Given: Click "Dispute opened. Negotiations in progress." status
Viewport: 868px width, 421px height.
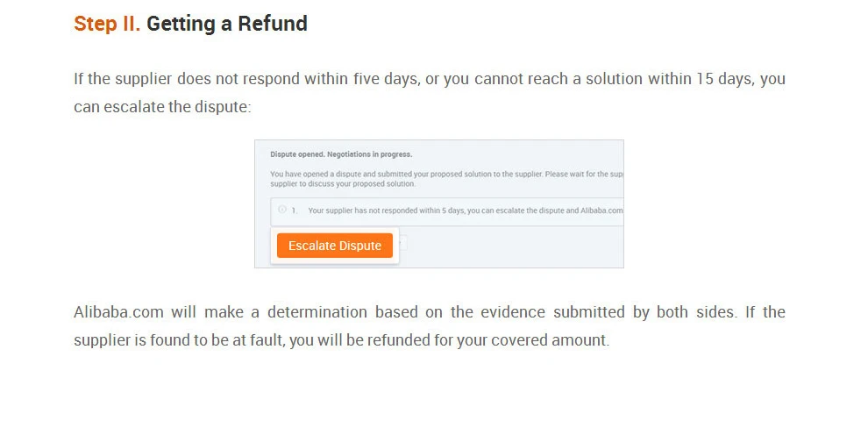Looking at the screenshot, I should point(341,154).
